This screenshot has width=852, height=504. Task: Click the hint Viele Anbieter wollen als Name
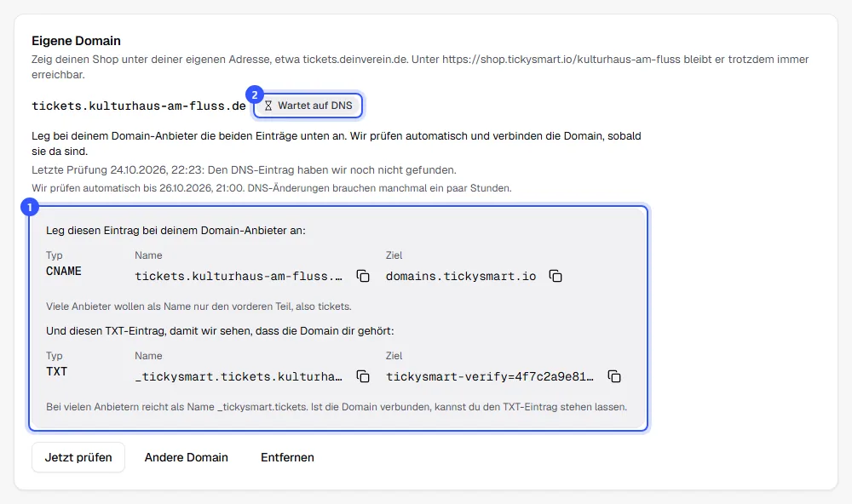(199, 306)
